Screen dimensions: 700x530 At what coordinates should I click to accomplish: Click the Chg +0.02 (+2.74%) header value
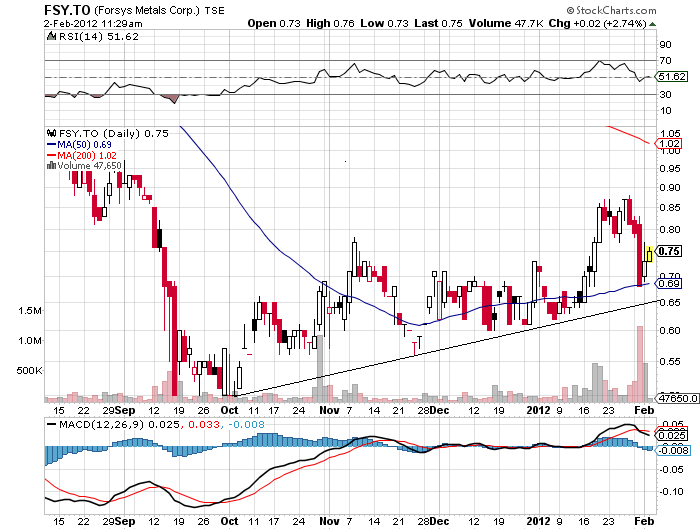[x=597, y=23]
